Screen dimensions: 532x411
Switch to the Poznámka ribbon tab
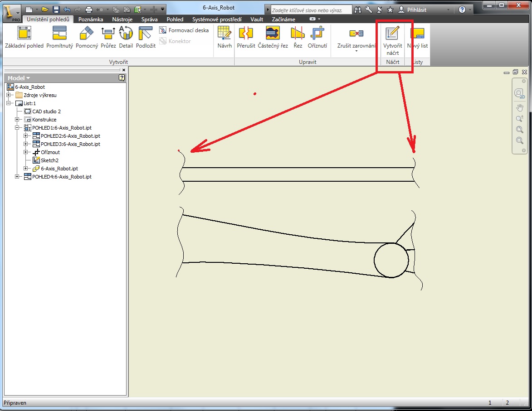(x=90, y=19)
